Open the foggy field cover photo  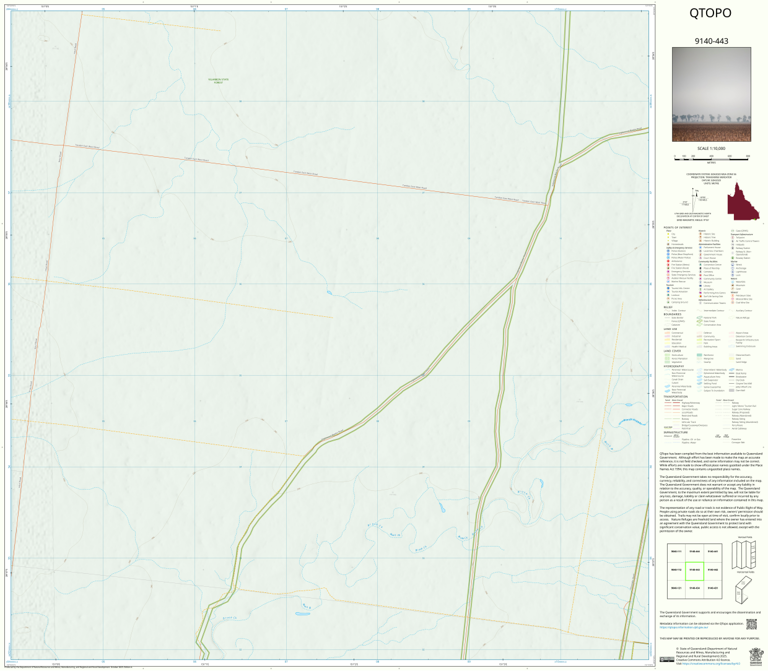click(x=711, y=95)
